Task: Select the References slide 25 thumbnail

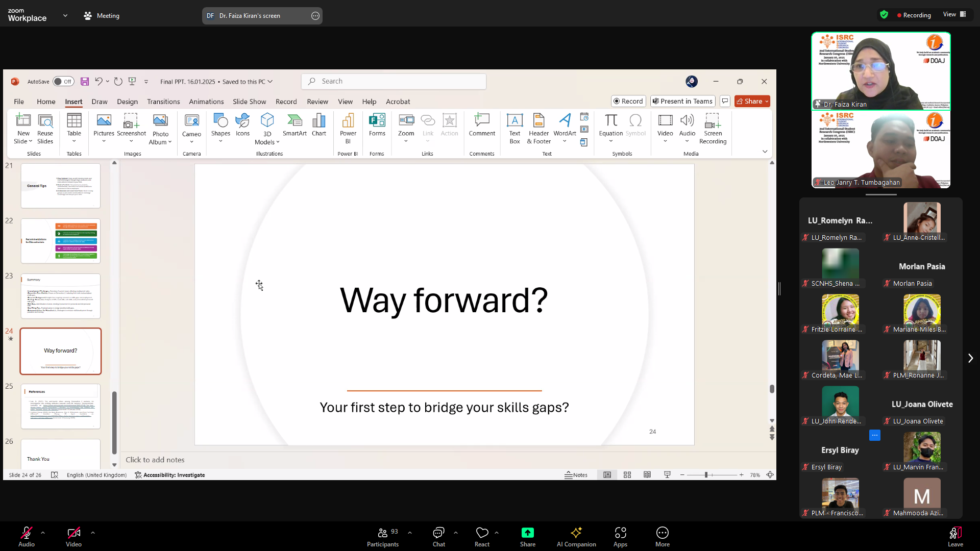Action: click(x=61, y=406)
